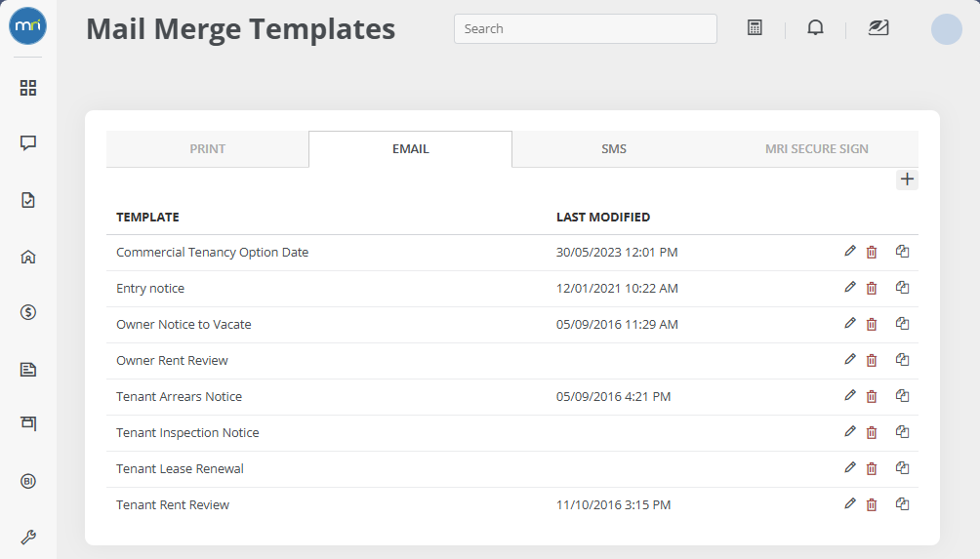Select Tenant Lease Renewal template name
Viewport: 980px width, 559px height.
tap(180, 469)
